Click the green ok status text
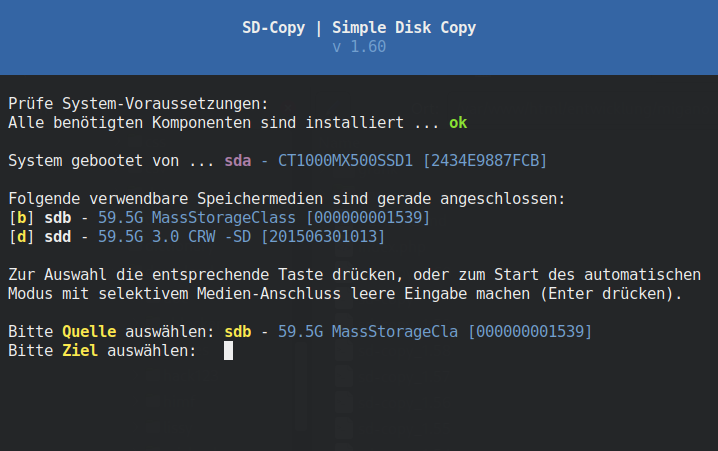 tap(457, 122)
